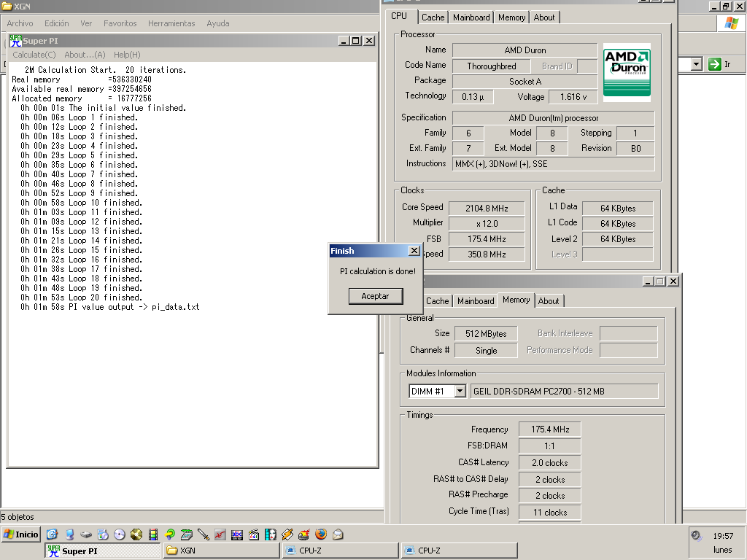This screenshot has width=747, height=560.
Task: Switch to the Mainboard tab in upper CPU-Z
Action: (471, 17)
